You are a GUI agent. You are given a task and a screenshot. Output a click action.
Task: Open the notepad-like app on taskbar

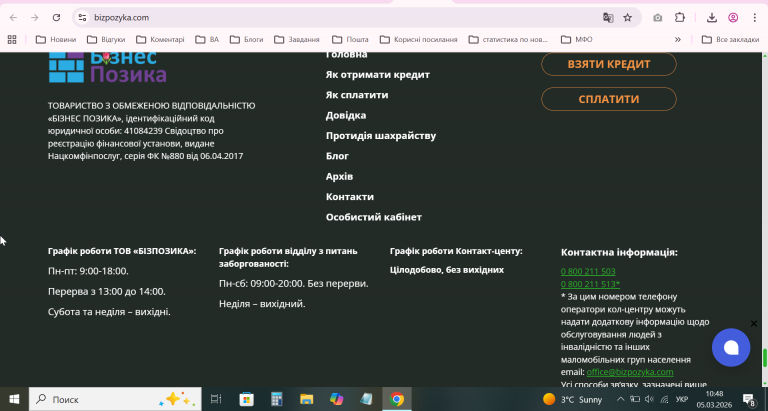tap(366, 399)
